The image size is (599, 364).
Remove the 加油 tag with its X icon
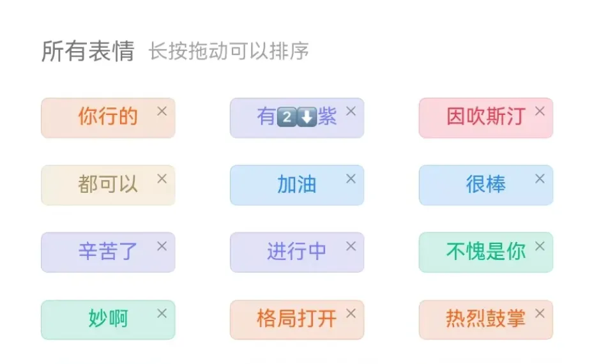click(351, 179)
